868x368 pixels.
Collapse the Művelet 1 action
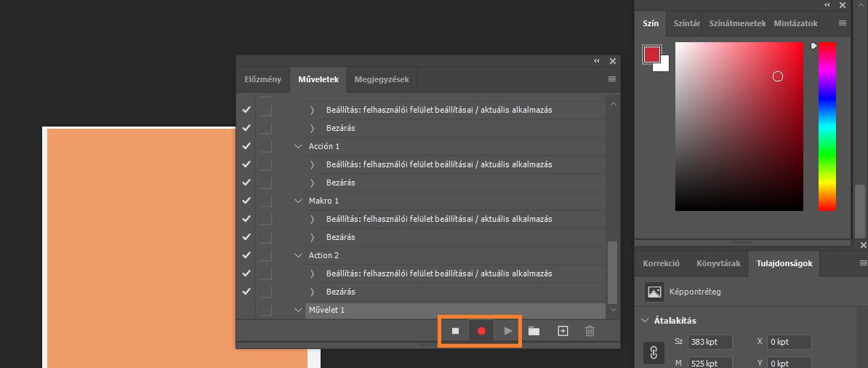[298, 310]
